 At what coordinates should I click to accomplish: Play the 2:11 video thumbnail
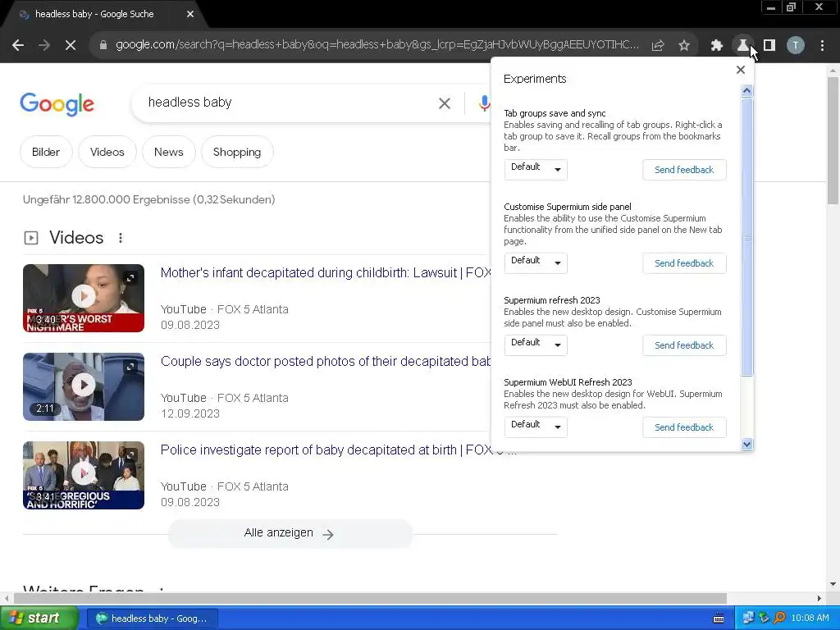(x=84, y=386)
